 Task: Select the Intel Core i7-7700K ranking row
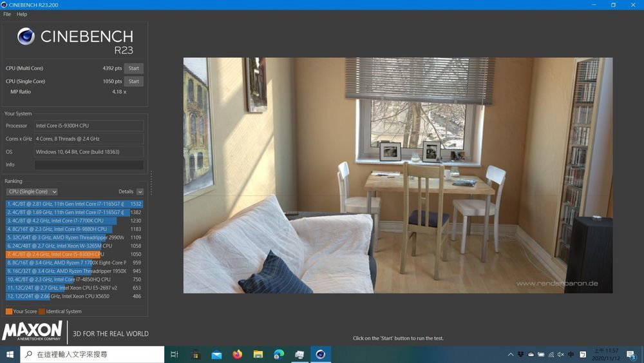point(74,221)
